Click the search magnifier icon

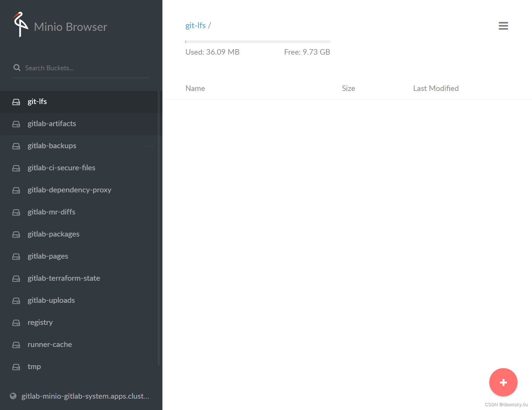pos(17,68)
